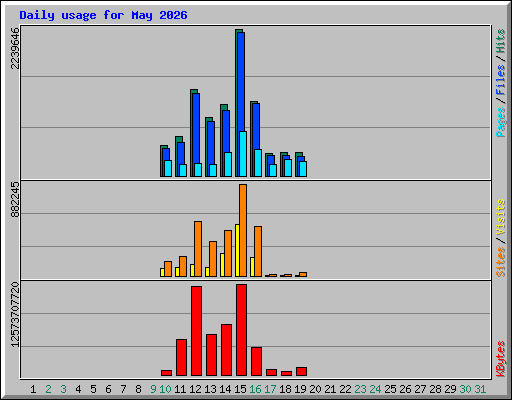The image size is (512, 400).
Task: Click day 1 on the x-axis
Action: click(33, 389)
